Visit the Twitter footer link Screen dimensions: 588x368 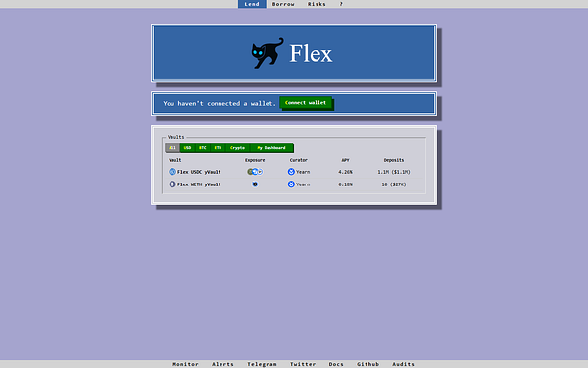point(303,364)
